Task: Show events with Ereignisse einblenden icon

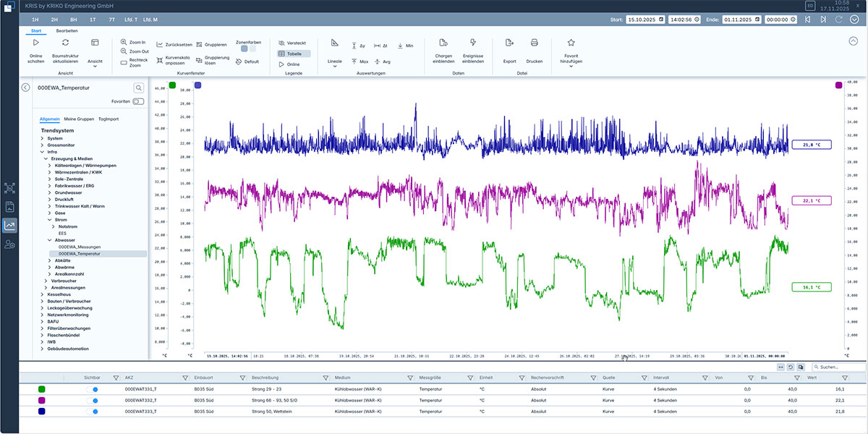Action: tap(473, 43)
